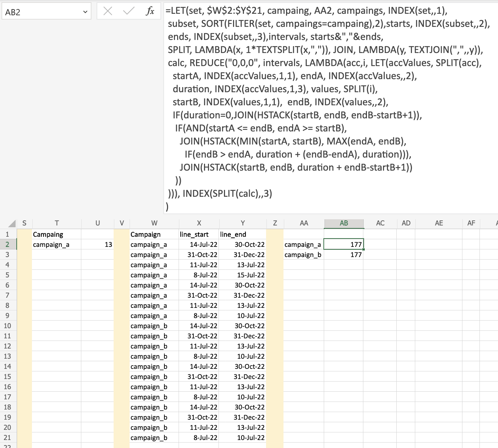The width and height of the screenshot is (498, 448).
Task: Select column AA header
Action: [304, 223]
